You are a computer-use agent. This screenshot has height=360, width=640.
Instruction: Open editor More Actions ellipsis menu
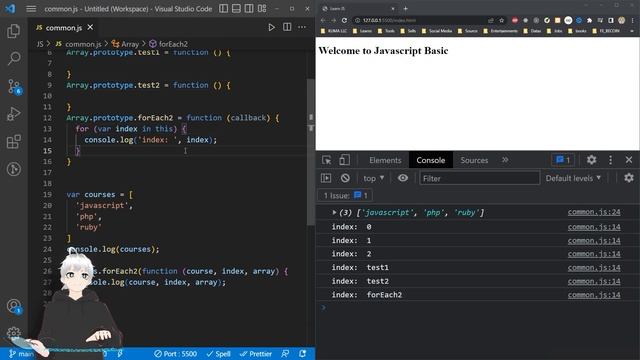coord(302,27)
